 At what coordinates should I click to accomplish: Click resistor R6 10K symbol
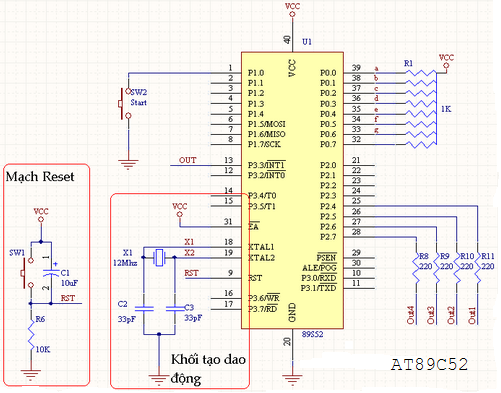click(31, 336)
